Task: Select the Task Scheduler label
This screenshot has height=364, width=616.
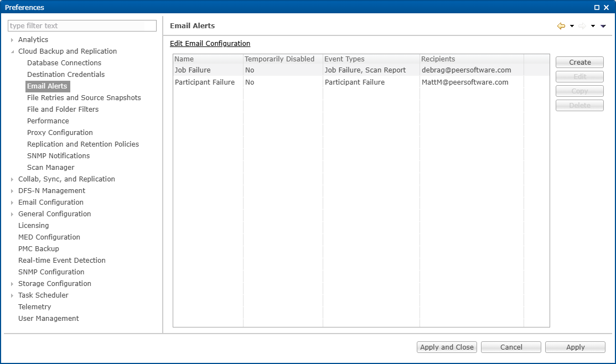Action: [43, 295]
